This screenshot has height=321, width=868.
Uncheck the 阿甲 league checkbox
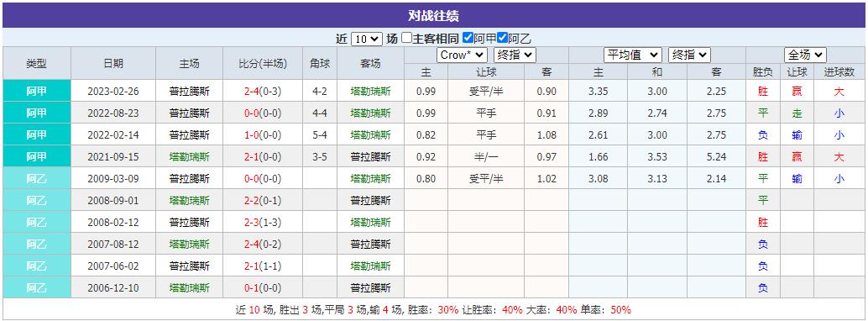click(x=468, y=39)
